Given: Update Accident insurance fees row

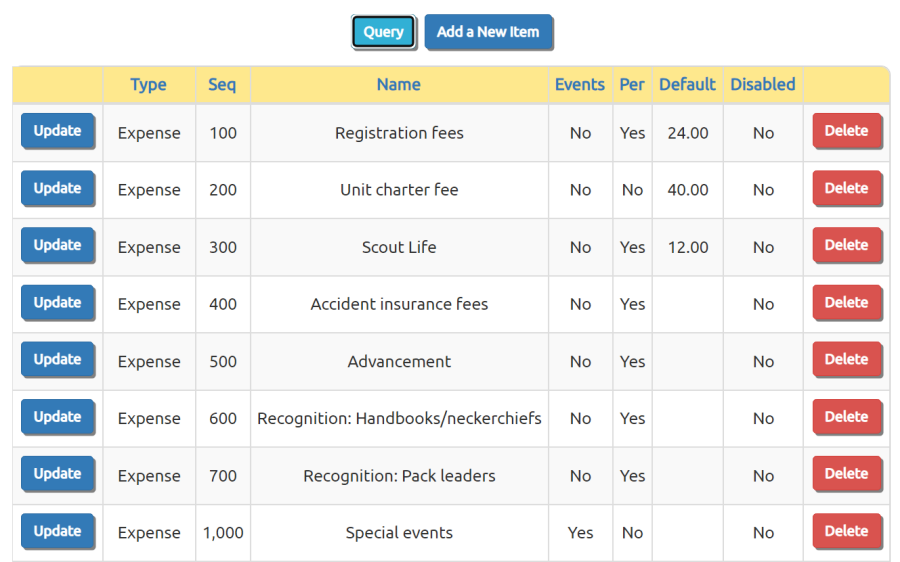Looking at the screenshot, I should point(57,303).
